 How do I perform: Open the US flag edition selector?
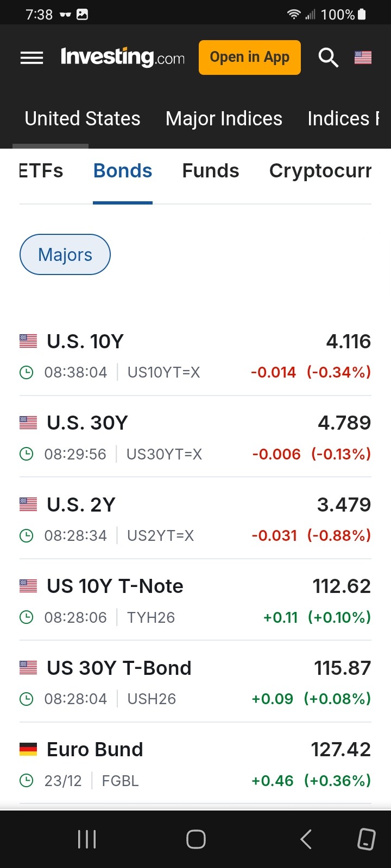pos(363,58)
